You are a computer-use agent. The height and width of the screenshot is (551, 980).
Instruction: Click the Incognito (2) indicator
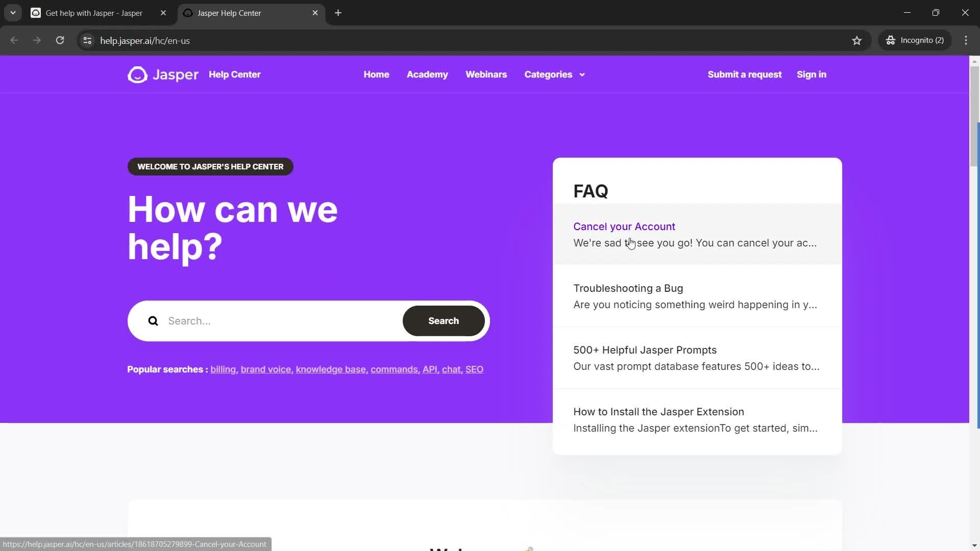pyautogui.click(x=915, y=40)
